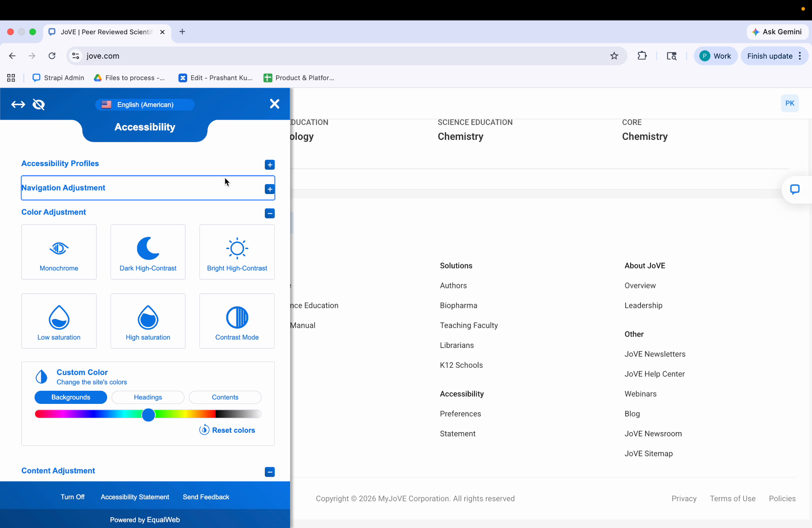
Task: Reload the jove.com page
Action: coord(52,56)
